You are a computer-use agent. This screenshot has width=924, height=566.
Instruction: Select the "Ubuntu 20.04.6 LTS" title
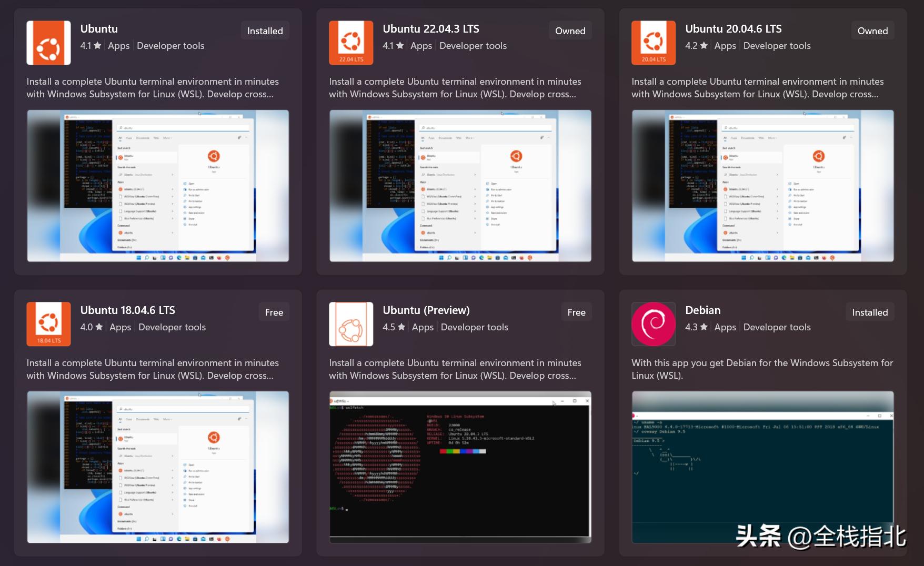(x=734, y=29)
